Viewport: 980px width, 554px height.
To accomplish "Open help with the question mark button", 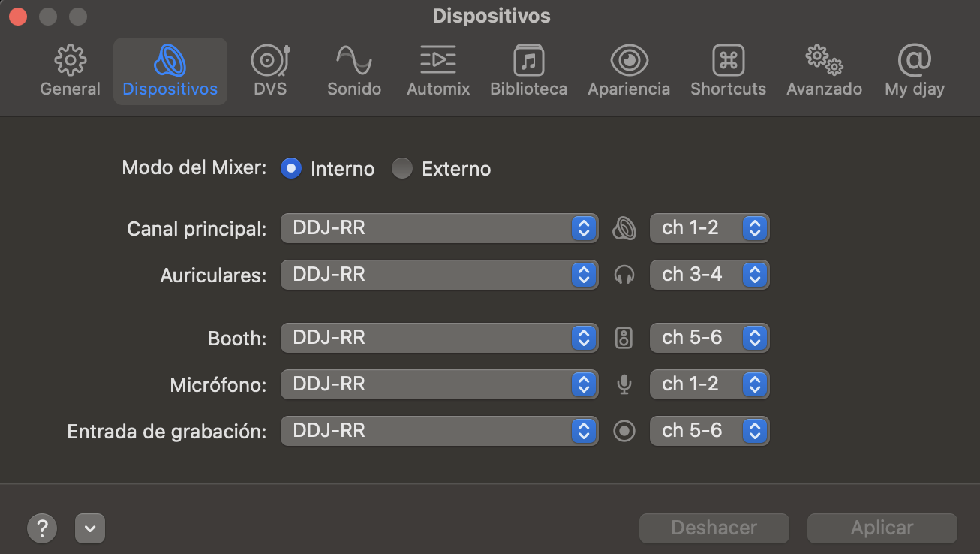I will 42,528.
